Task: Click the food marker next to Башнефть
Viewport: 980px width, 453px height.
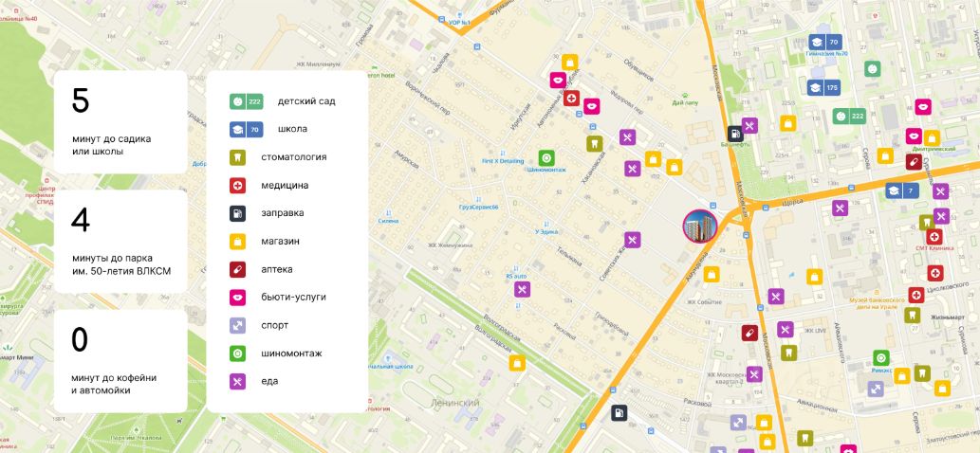Action: click(x=750, y=125)
